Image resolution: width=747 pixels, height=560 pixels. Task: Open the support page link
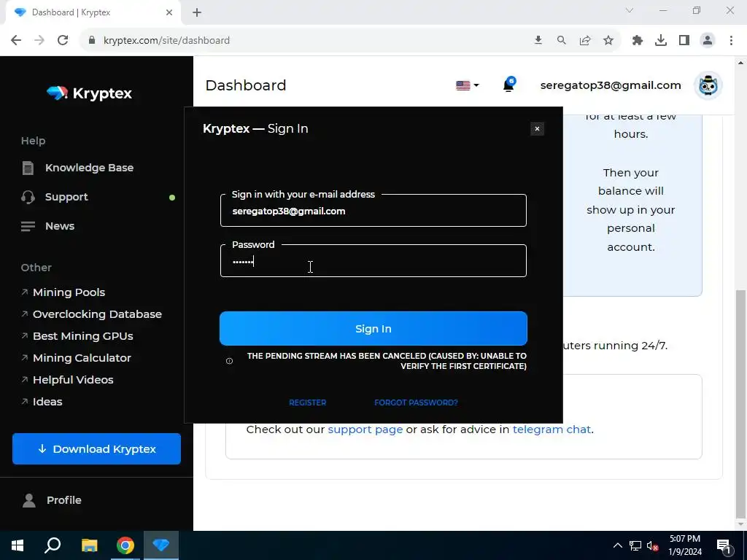click(365, 429)
